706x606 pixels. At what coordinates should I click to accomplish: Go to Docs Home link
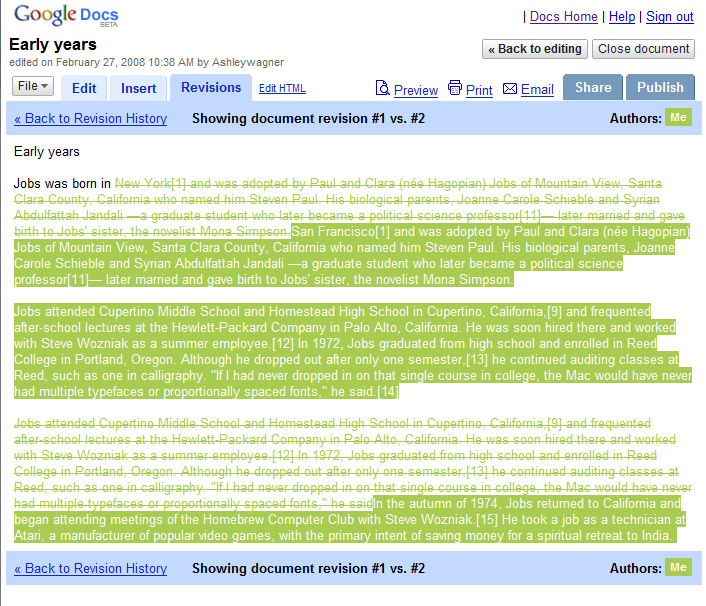pyautogui.click(x=564, y=17)
